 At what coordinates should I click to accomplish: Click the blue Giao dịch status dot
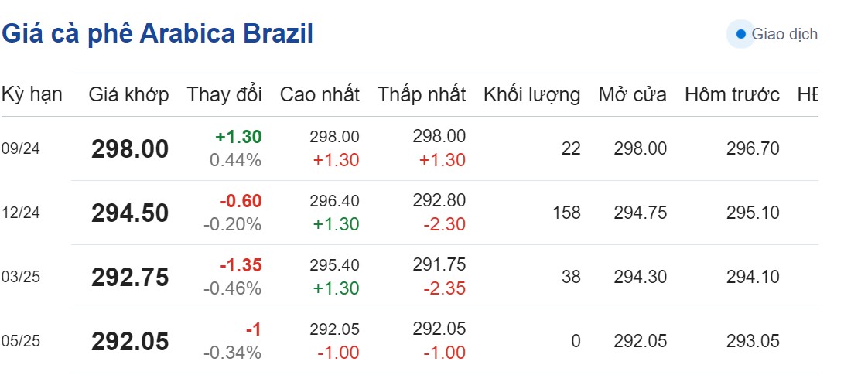pyautogui.click(x=740, y=34)
